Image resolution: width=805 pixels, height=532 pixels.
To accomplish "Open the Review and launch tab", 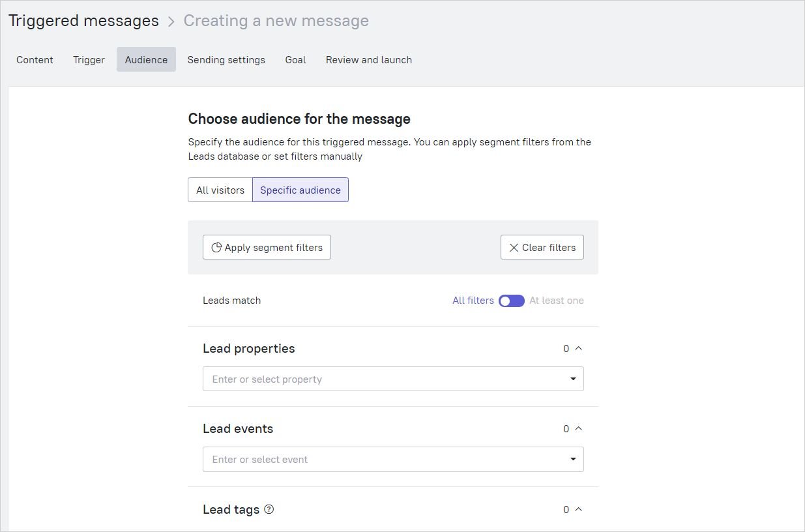I will 368,59.
